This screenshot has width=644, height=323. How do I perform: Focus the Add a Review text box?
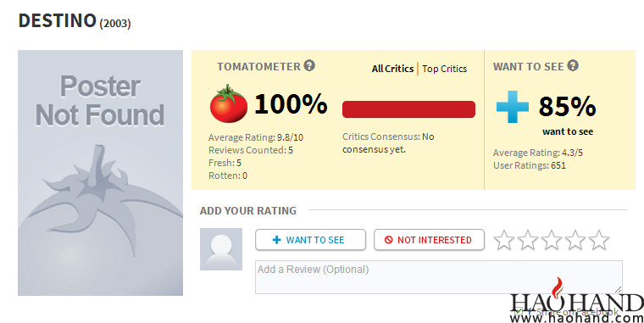click(439, 277)
